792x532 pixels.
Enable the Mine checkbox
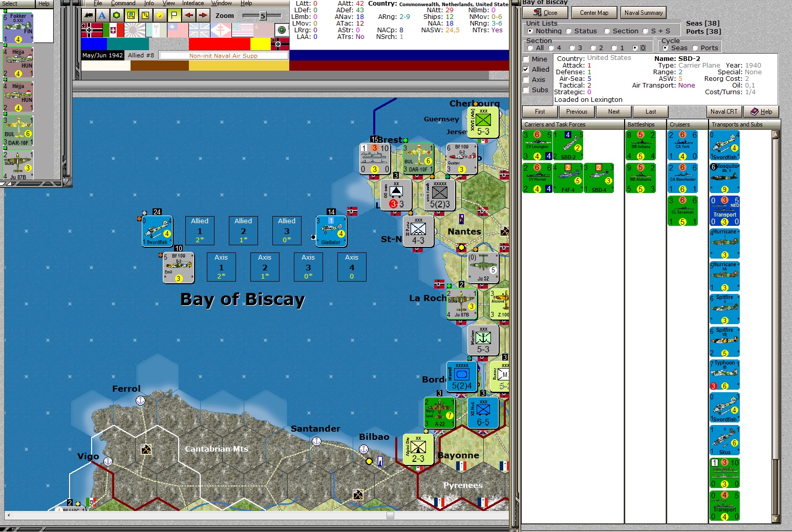(x=526, y=59)
